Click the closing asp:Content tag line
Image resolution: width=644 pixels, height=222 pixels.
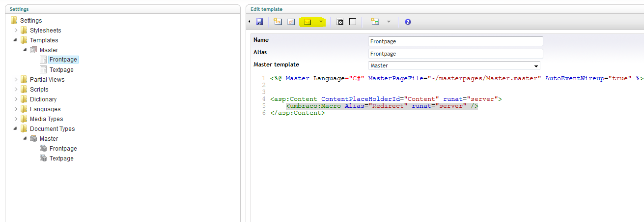(297, 113)
